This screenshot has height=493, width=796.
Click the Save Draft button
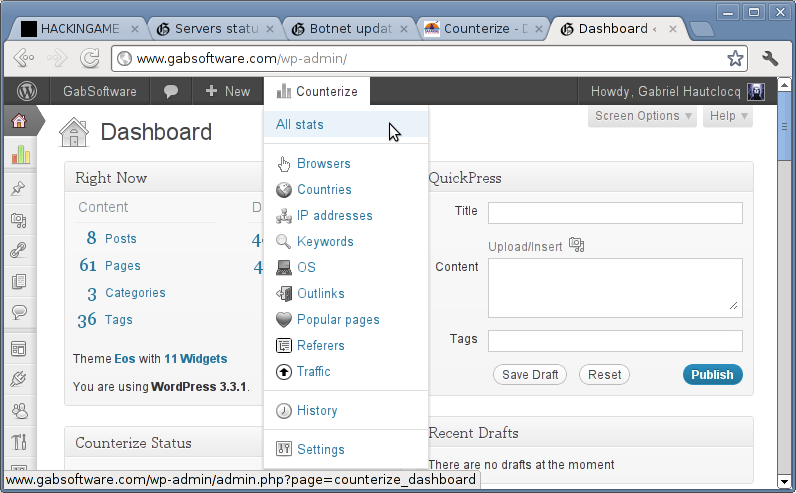[530, 375]
